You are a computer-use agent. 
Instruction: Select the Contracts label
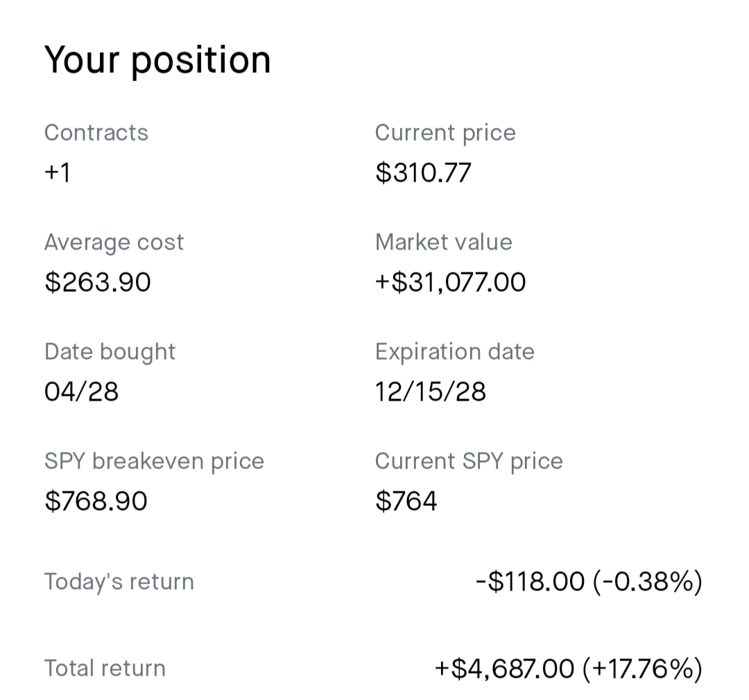96,133
